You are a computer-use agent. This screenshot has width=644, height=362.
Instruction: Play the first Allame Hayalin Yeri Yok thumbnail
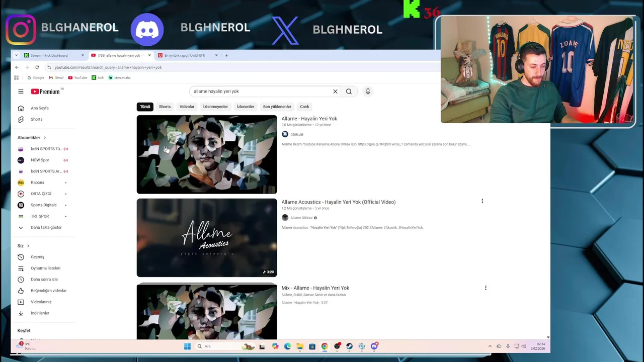pos(207,154)
